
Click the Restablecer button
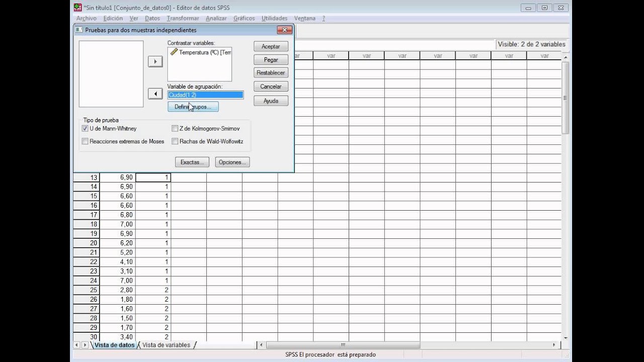point(271,72)
